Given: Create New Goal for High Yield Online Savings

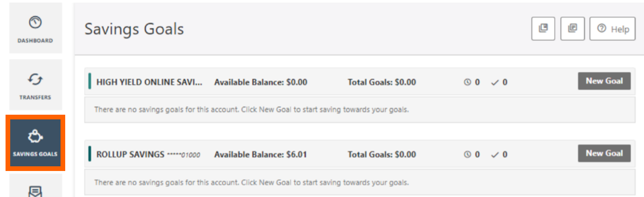Looking at the screenshot, I should click(x=604, y=81).
